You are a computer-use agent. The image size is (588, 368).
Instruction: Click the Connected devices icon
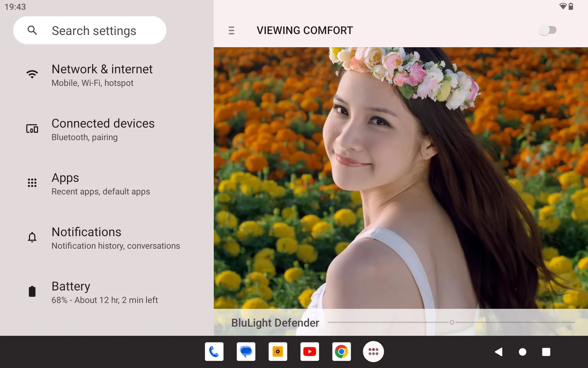(32, 128)
